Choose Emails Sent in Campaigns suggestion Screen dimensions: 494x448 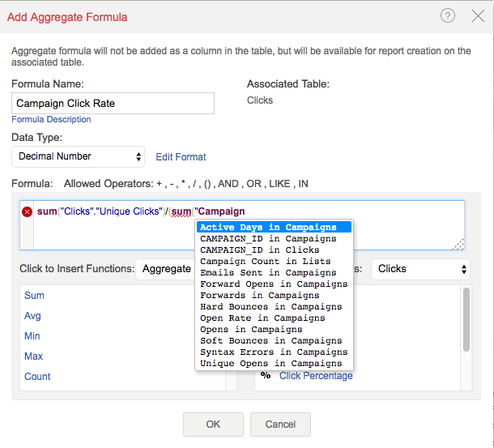[x=268, y=273]
